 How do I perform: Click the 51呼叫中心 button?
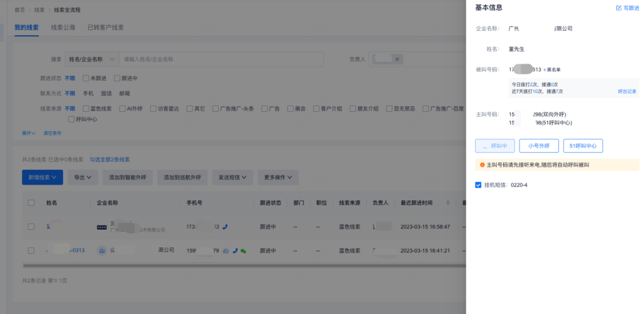[x=582, y=146]
